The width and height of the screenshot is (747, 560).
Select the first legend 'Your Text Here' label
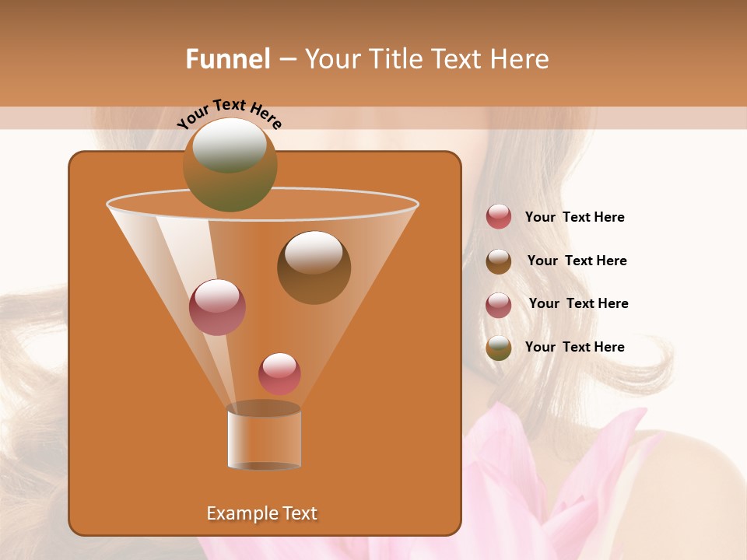[574, 218]
